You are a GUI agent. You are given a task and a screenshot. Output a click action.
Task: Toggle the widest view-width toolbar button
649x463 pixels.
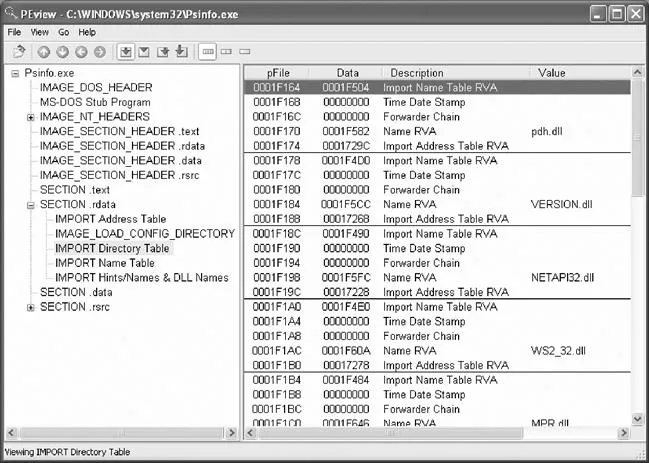(207, 50)
